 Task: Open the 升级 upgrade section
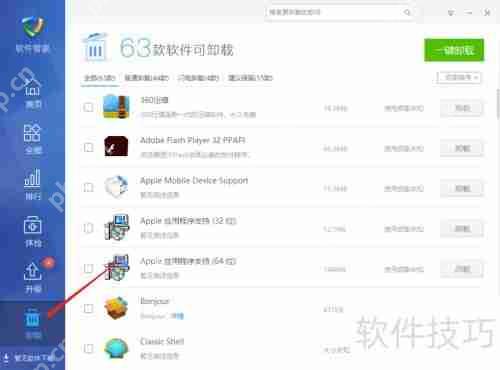point(33,277)
